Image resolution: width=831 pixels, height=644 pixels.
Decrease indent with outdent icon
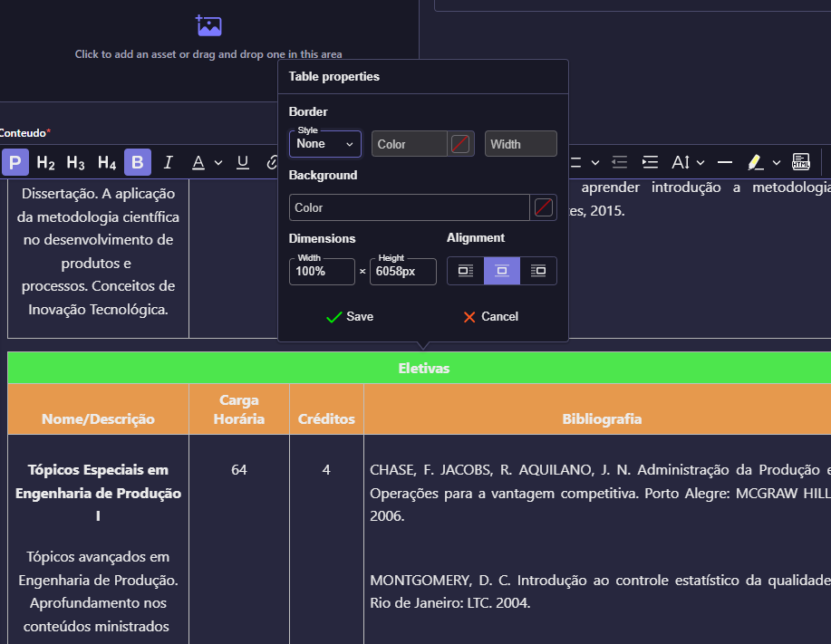coord(620,162)
